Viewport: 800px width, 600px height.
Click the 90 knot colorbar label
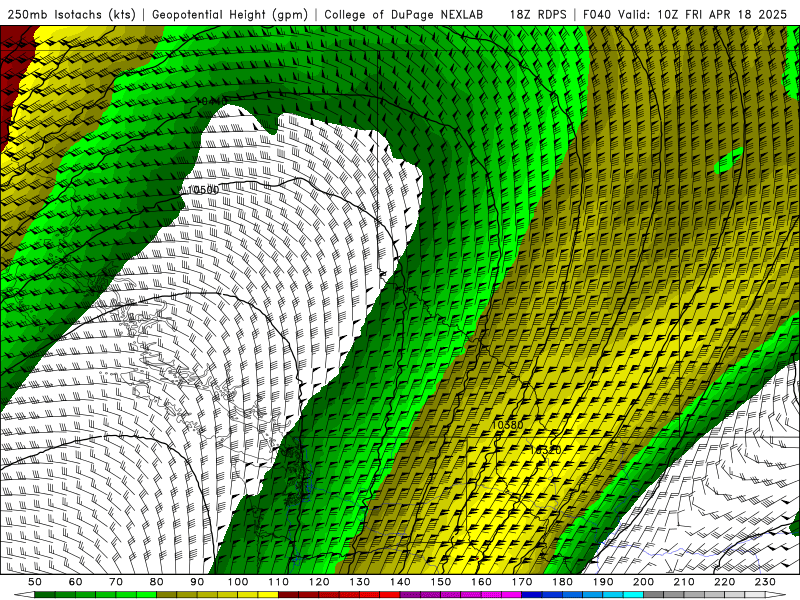tap(197, 582)
